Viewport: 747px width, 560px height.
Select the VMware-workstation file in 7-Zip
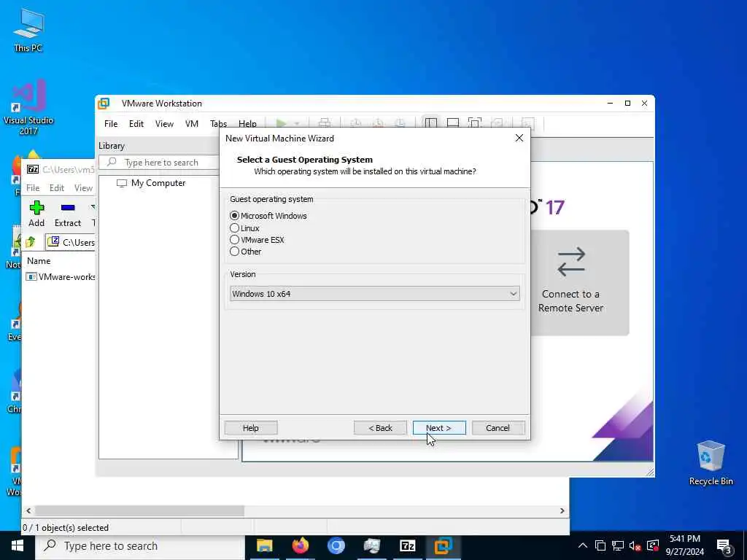61,276
